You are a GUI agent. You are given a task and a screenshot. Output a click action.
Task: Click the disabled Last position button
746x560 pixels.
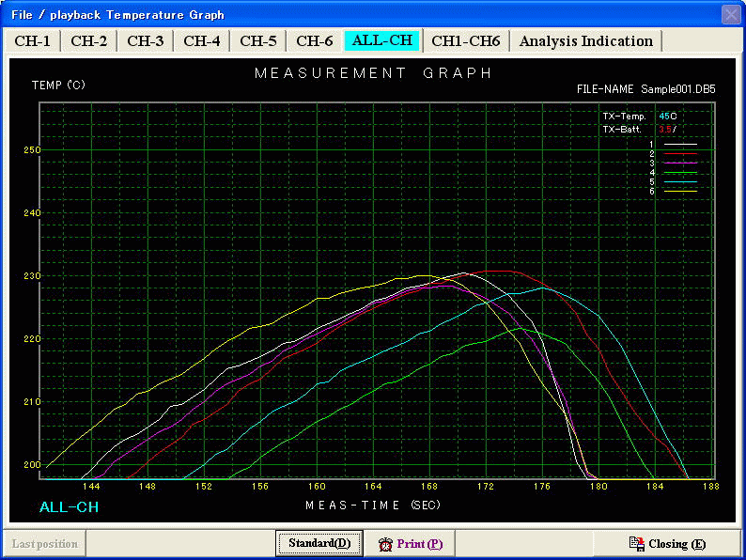[x=45, y=543]
